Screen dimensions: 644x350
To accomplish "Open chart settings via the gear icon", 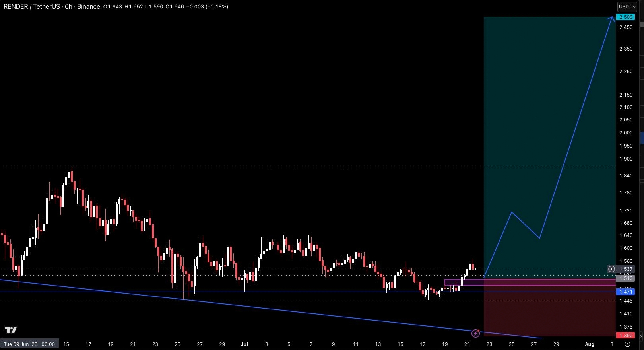I will [x=628, y=344].
